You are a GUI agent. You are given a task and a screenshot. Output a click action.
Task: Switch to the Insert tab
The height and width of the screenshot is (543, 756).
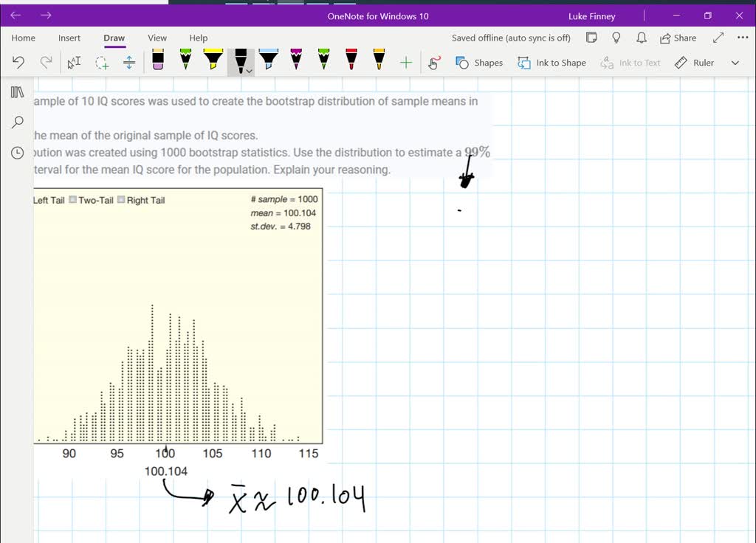coord(69,38)
